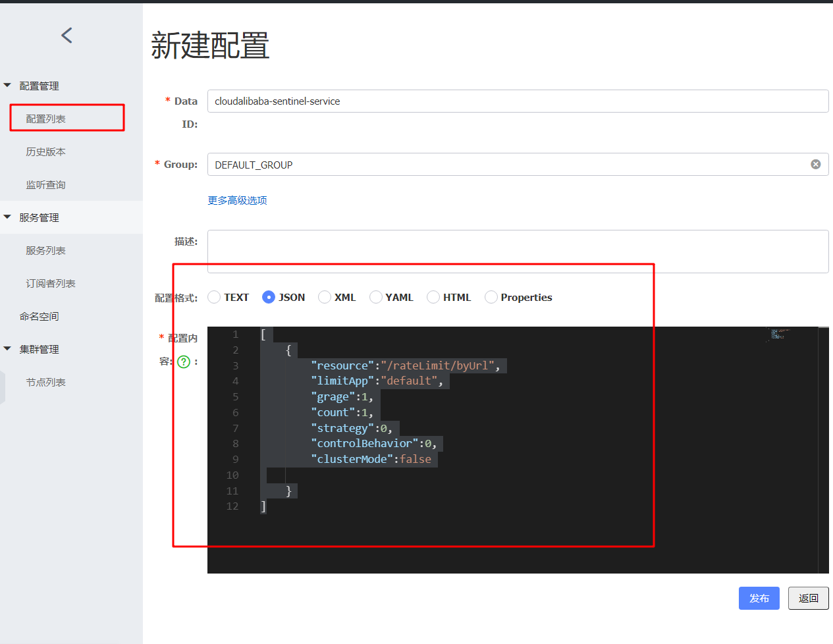The width and height of the screenshot is (833, 644).
Task: Select the Properties format radio button
Action: (x=491, y=298)
